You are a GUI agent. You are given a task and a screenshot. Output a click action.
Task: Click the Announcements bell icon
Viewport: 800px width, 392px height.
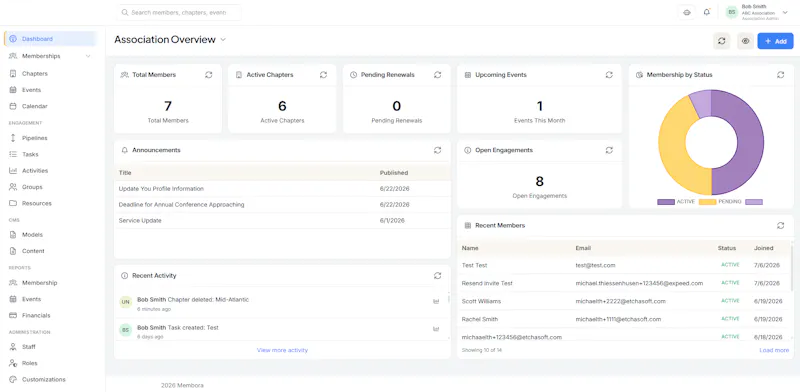point(124,151)
